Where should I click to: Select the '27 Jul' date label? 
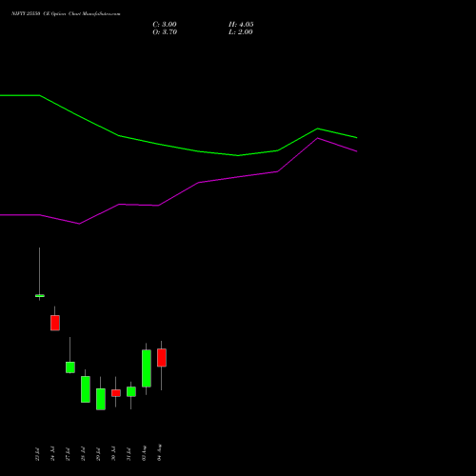click(x=68, y=454)
